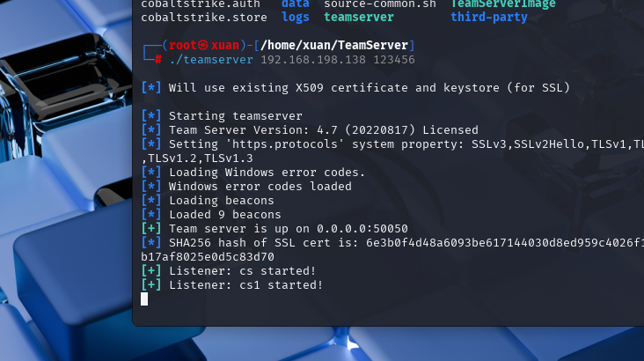This screenshot has width=644, height=361.
Task: Click the password argument 123456
Action: coord(394,60)
